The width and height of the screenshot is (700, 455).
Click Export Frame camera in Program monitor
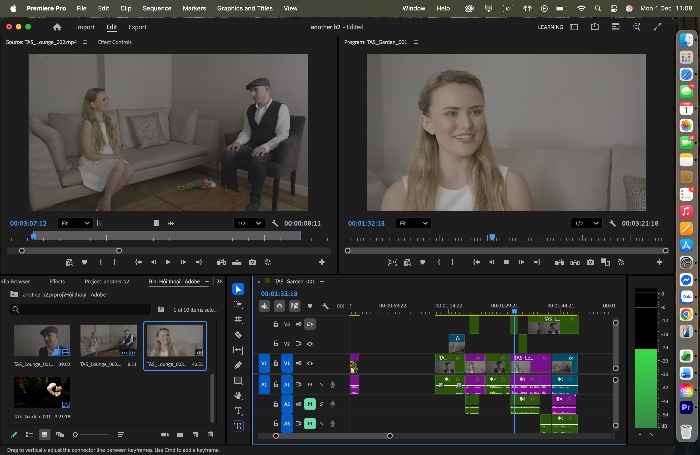590,263
